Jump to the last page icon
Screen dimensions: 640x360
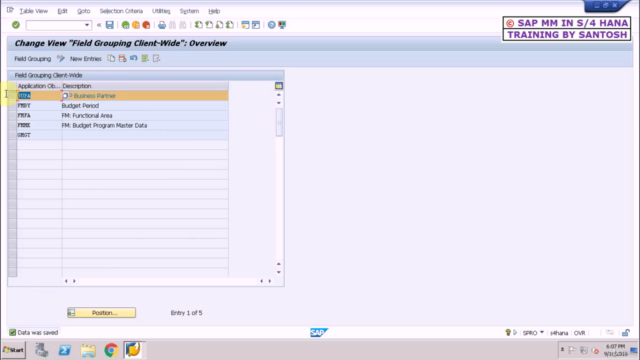pyautogui.click(x=230, y=25)
